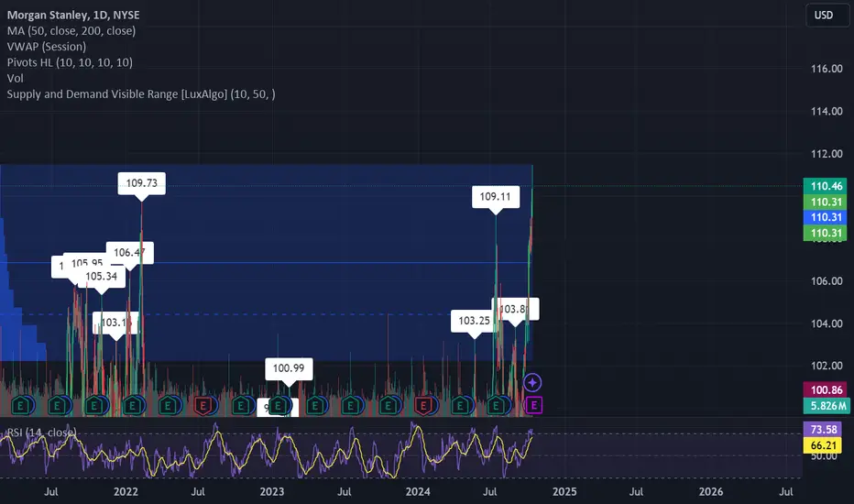Select the July 2023 earnings E marker
854x504 pixels.
[350, 405]
